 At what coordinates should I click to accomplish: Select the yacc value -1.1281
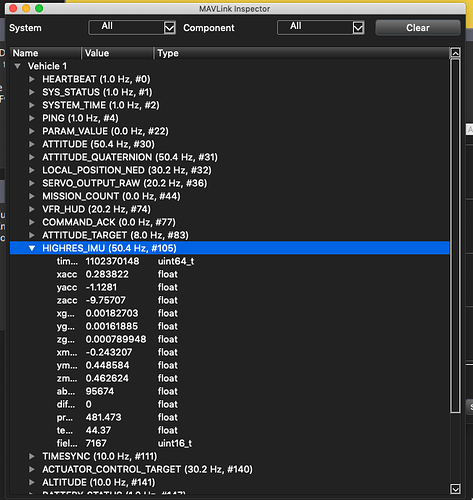[101, 287]
